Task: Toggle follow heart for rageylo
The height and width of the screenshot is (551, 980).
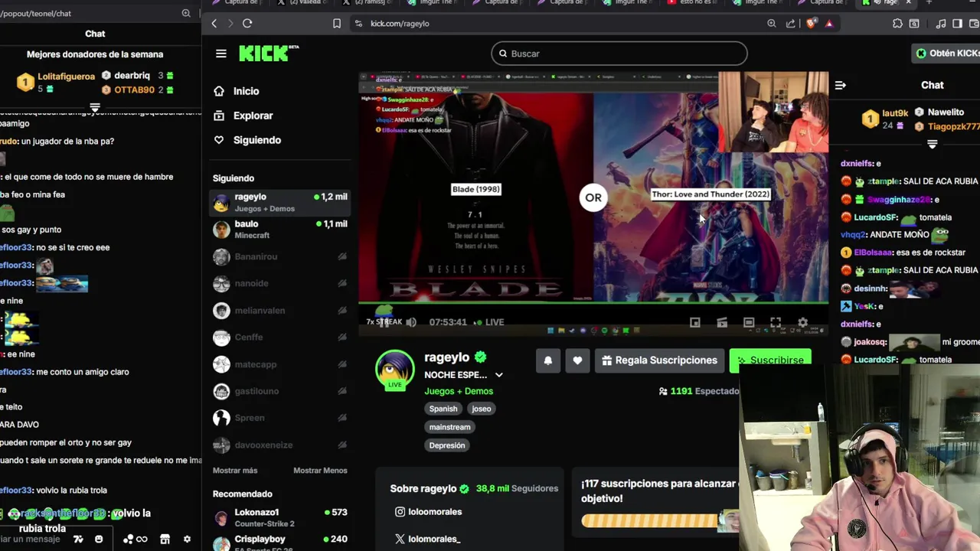Action: click(577, 360)
